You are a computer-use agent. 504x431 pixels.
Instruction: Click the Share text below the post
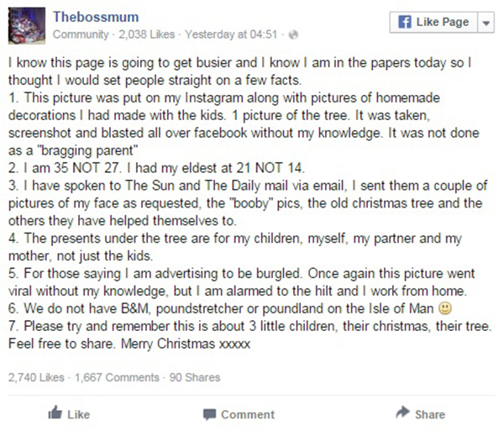430,414
